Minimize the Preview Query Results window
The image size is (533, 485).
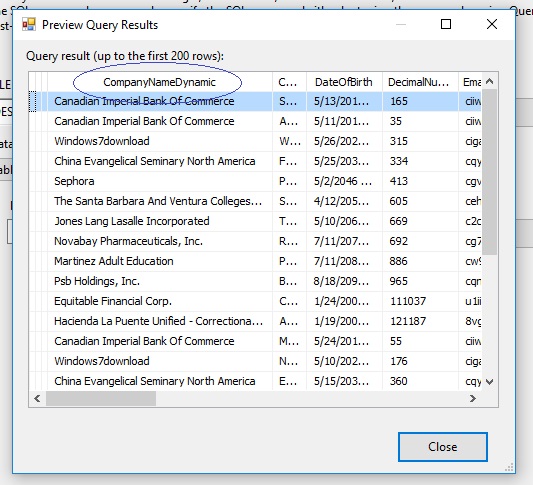pyautogui.click(x=401, y=24)
